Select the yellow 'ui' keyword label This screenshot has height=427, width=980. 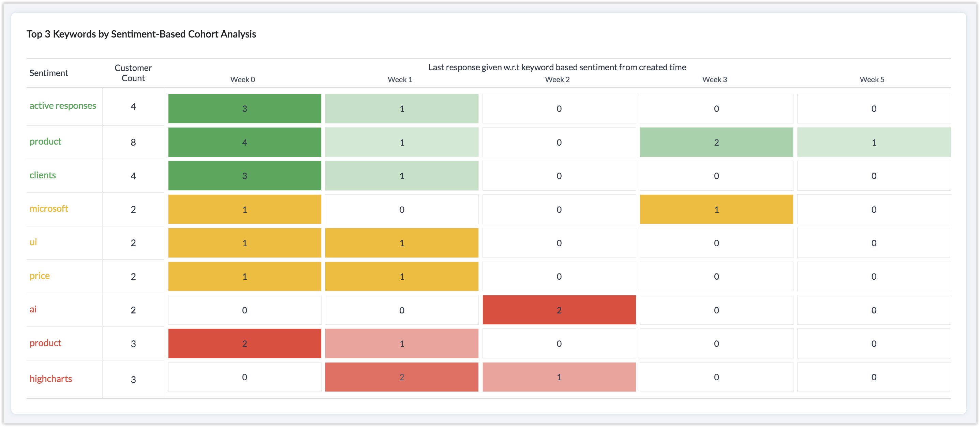(33, 242)
